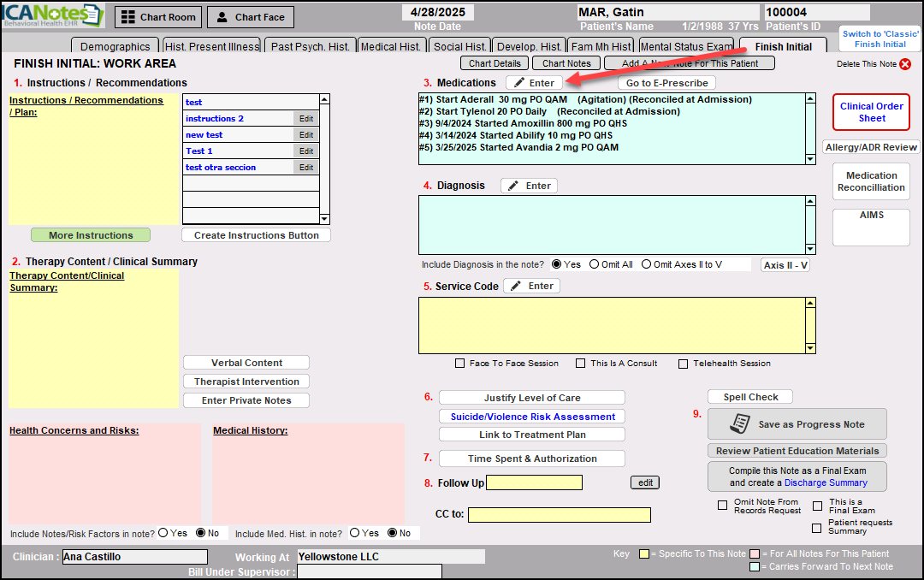Click the yellow Follow Up field

point(534,482)
